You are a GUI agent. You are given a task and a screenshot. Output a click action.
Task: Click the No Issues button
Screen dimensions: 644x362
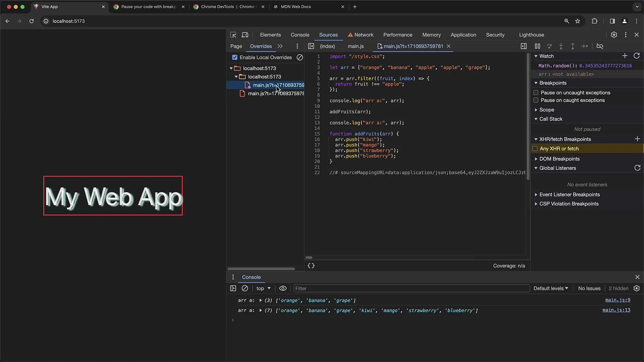589,288
